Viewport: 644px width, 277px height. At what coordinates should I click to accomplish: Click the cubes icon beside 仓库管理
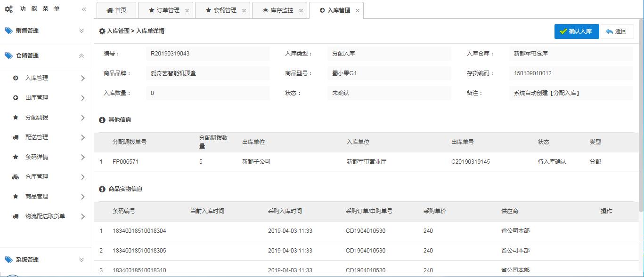coord(16,177)
